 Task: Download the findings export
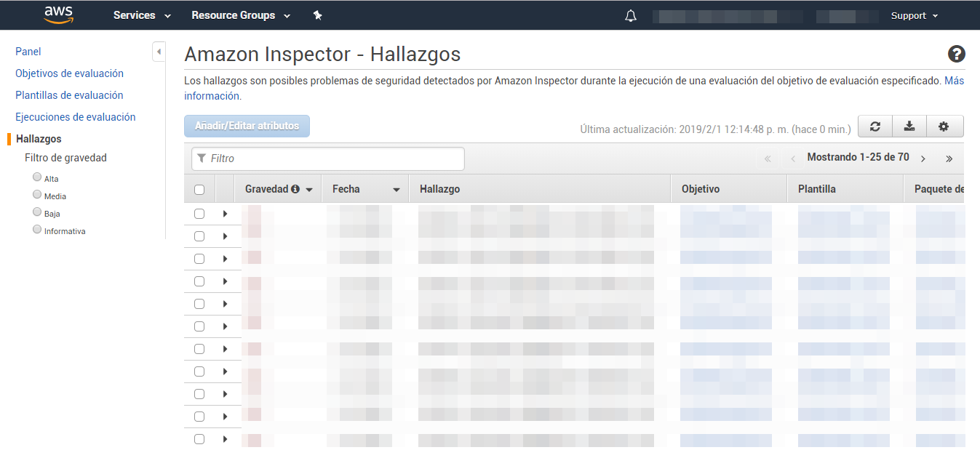pos(909,126)
